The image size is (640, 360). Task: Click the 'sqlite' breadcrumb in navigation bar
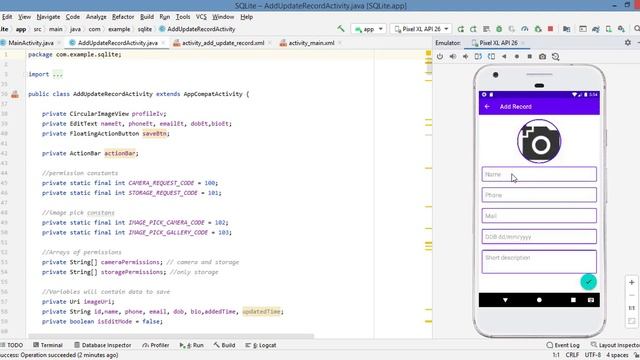pos(144,29)
